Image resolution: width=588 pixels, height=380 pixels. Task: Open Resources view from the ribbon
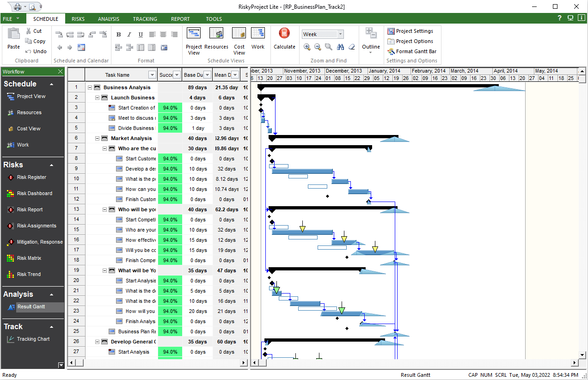[x=216, y=39]
